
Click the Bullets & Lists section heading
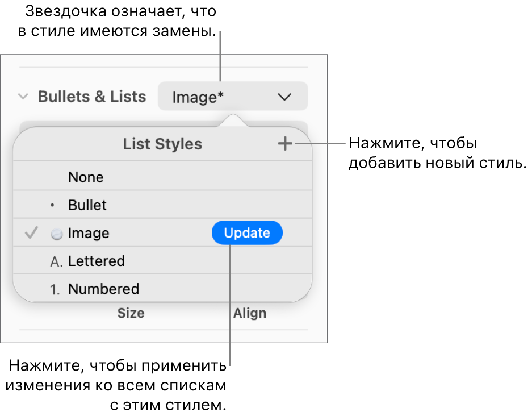coord(92,97)
